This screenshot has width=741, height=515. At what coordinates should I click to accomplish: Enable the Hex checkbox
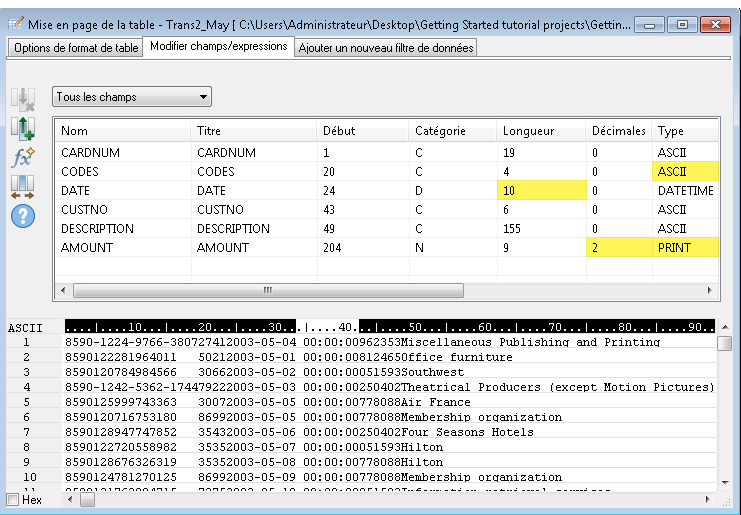click(x=12, y=499)
